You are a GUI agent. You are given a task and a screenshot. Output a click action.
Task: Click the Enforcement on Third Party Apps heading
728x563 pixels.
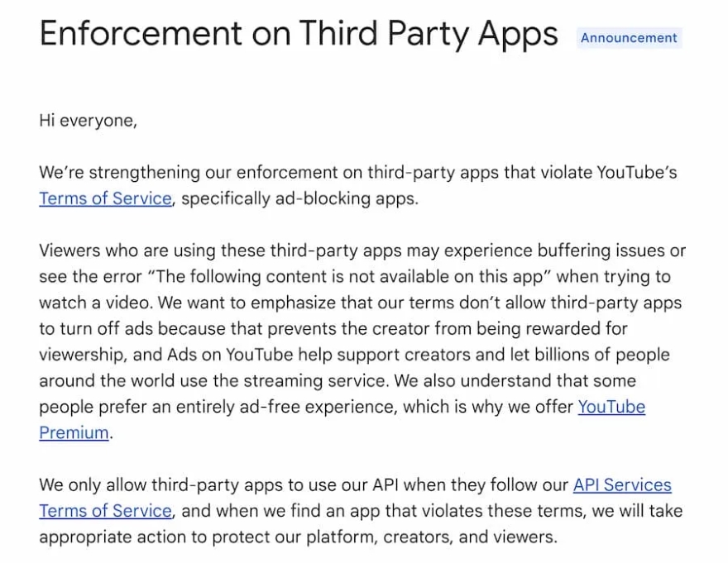coord(299,34)
